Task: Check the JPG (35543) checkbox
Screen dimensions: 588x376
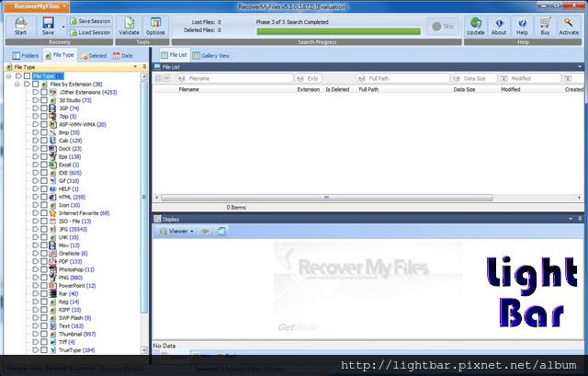Action: click(44, 229)
